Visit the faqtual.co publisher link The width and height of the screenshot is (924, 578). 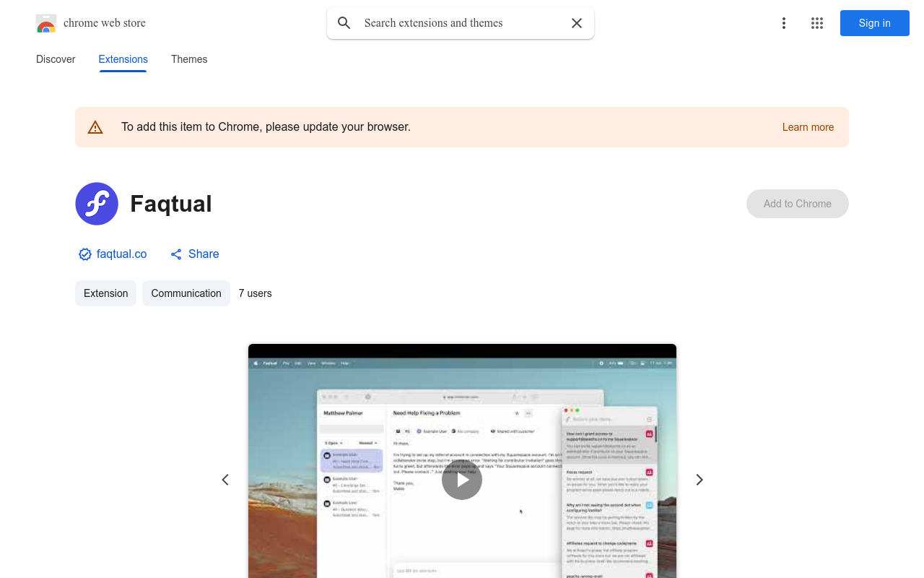click(x=121, y=254)
